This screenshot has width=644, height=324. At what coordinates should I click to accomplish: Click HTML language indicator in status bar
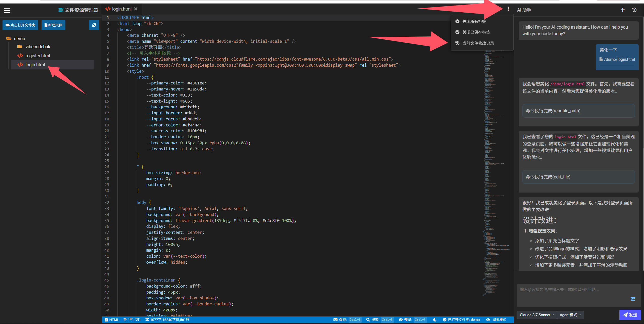coord(112,320)
